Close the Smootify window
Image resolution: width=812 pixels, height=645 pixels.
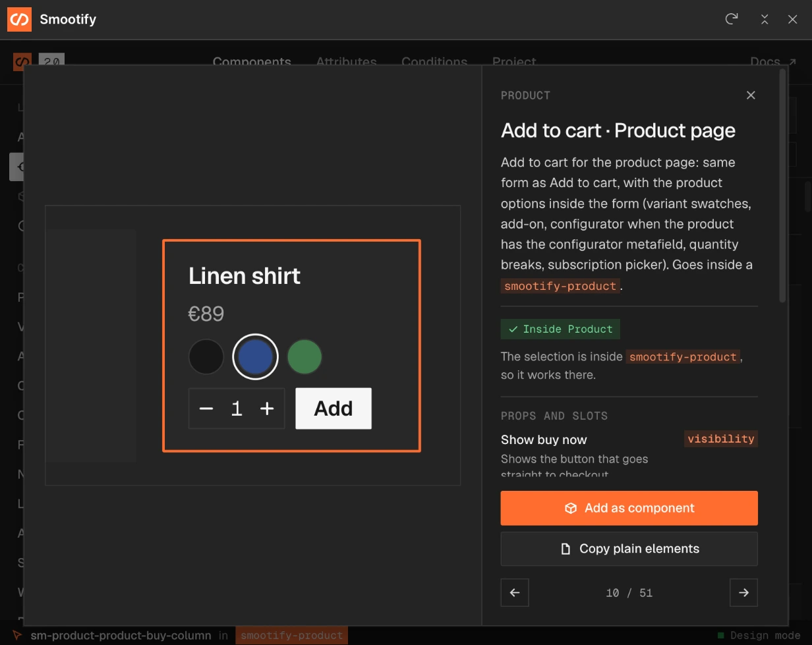793,19
